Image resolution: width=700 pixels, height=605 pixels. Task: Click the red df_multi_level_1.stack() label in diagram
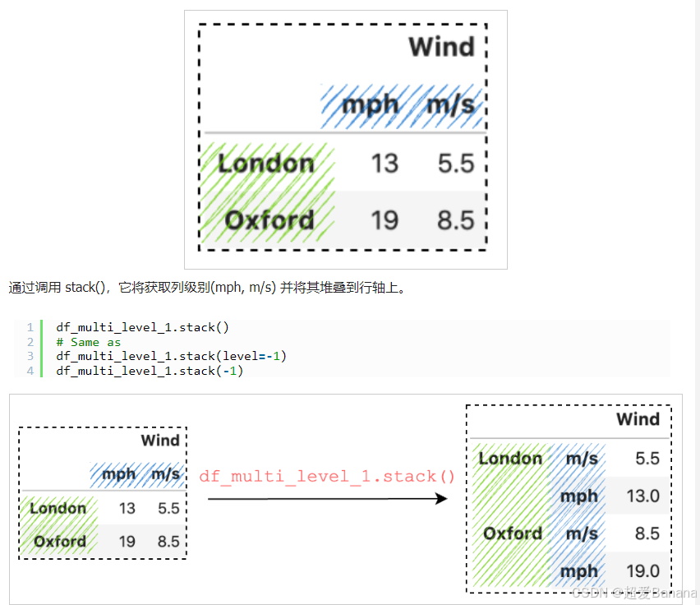coord(327,477)
